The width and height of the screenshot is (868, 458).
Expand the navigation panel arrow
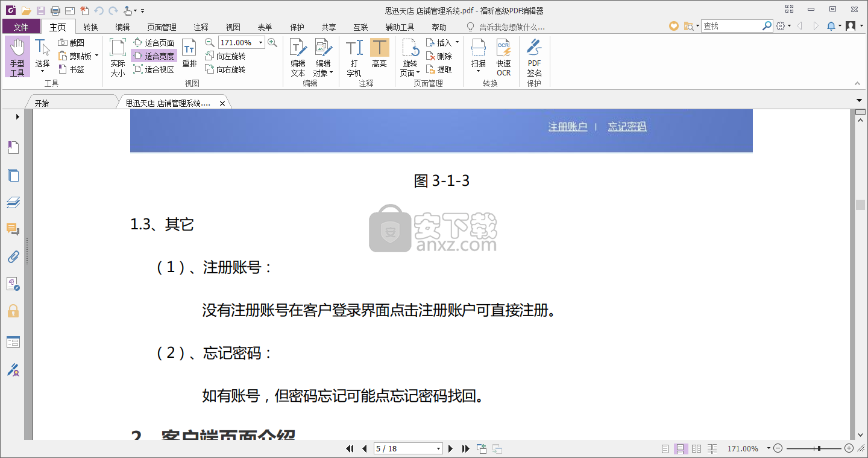pyautogui.click(x=17, y=116)
